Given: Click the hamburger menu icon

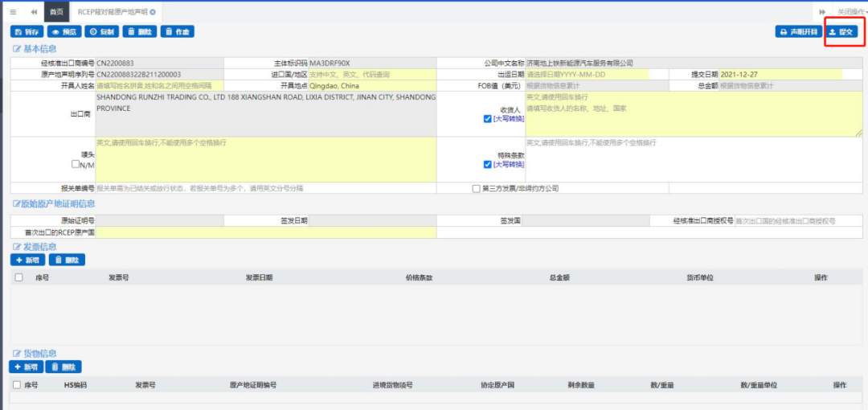Looking at the screenshot, I should 13,12.
